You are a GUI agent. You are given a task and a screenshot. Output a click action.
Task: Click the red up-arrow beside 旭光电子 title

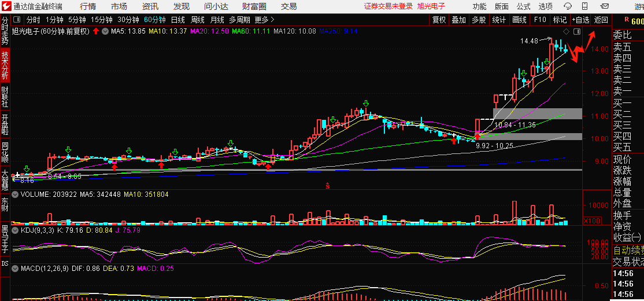pos(96,31)
